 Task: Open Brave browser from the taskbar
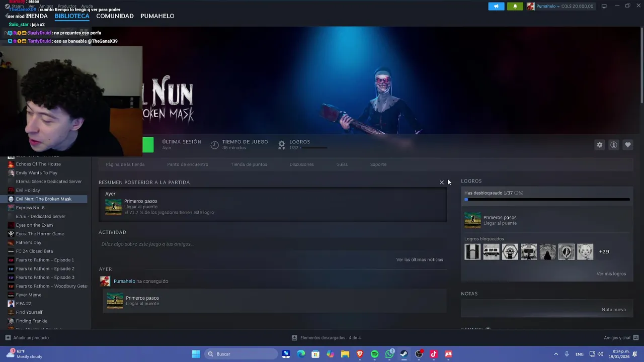360,354
